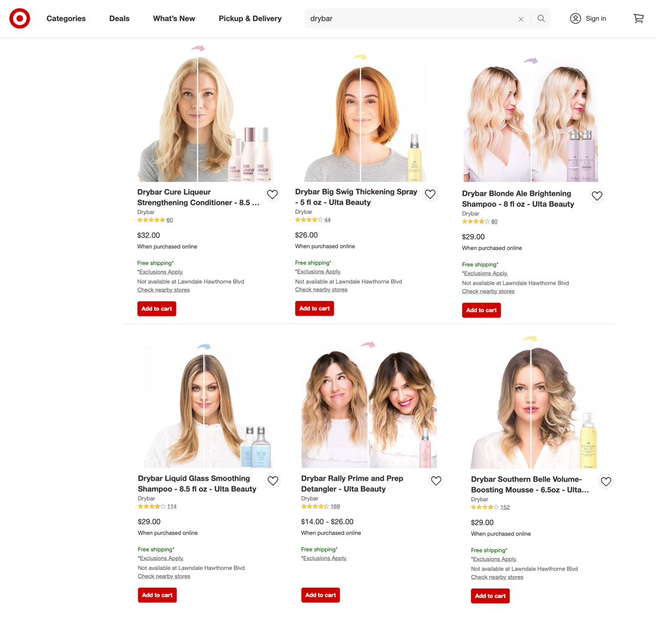Open Exclusions Apply under Rally Prime Detangler
656x644 pixels.
[324, 558]
